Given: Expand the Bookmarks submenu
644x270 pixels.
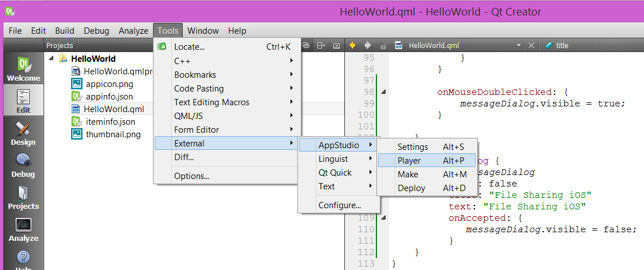Looking at the screenshot, I should point(292,75).
